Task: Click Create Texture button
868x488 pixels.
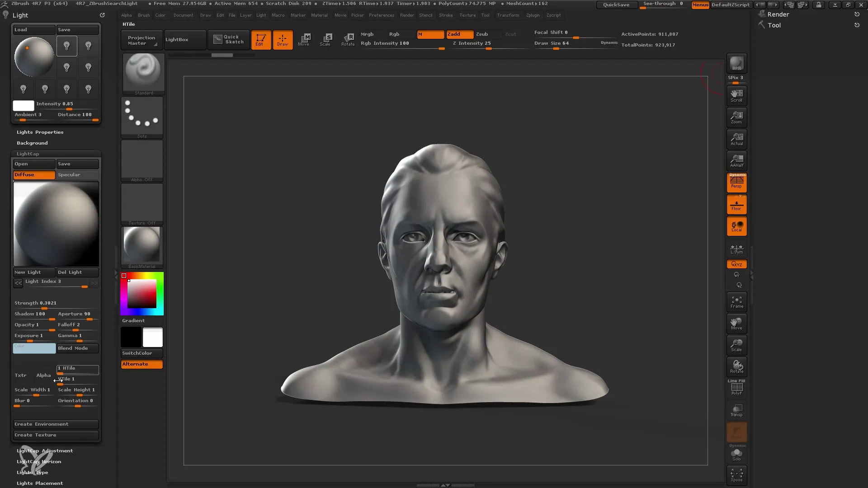Action: point(56,435)
